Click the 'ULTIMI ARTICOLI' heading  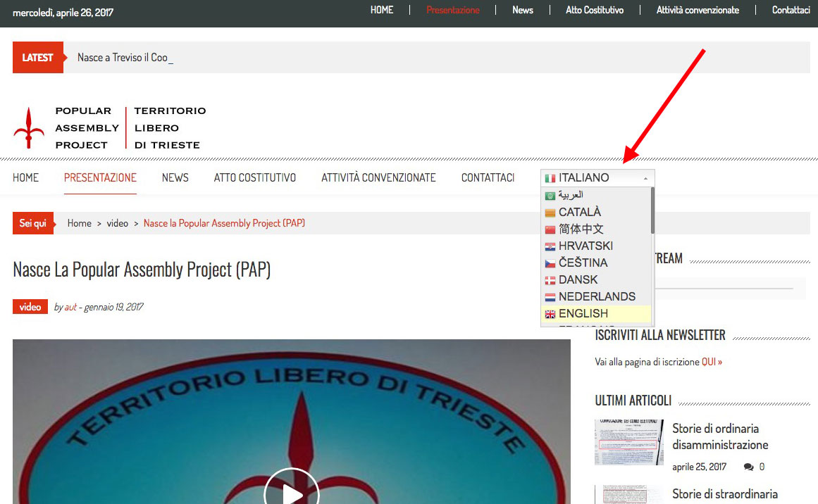click(633, 401)
